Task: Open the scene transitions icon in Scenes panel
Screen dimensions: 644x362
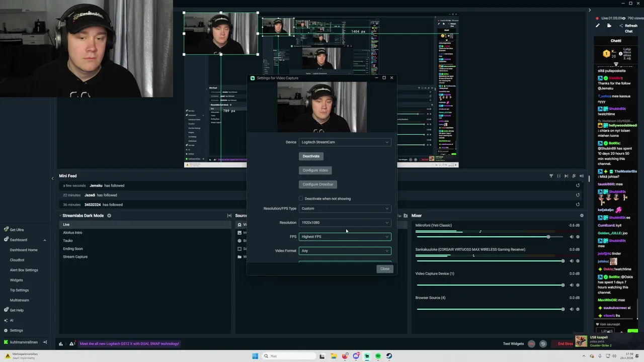Action: click(x=229, y=216)
